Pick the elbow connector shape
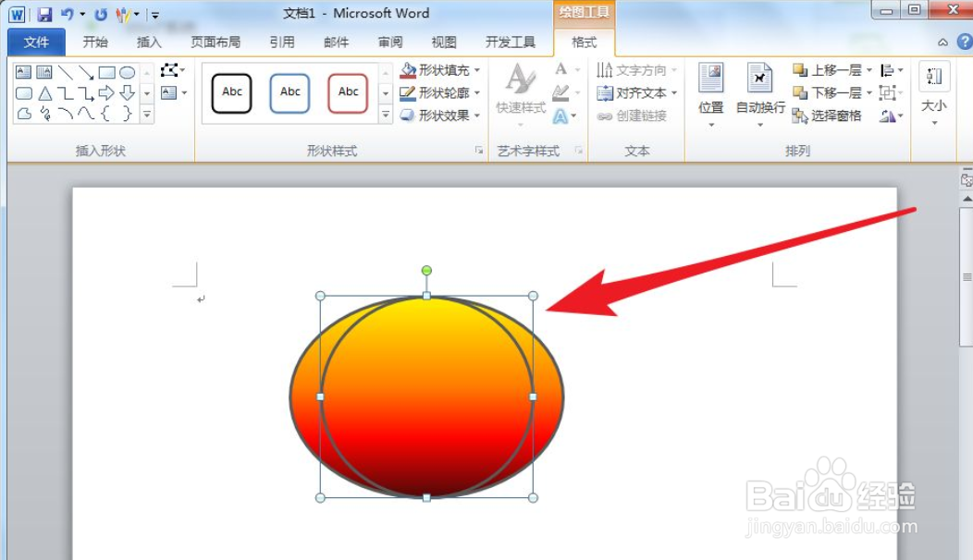The width and height of the screenshot is (973, 560). coord(65,93)
